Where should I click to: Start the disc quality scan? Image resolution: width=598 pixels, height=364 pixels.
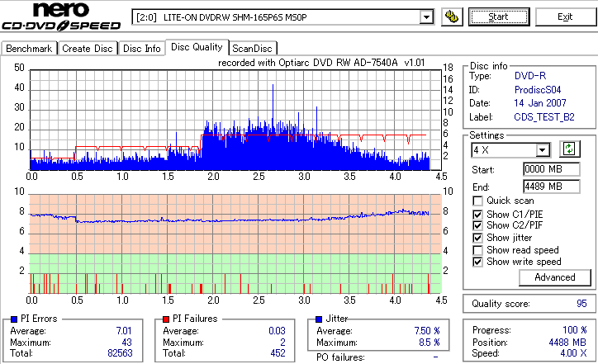coord(499,17)
